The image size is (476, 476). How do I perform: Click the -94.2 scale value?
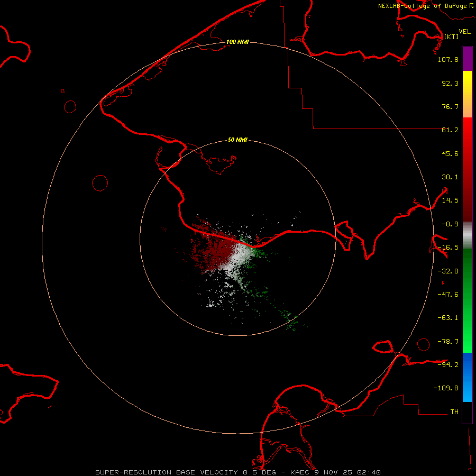point(448,364)
